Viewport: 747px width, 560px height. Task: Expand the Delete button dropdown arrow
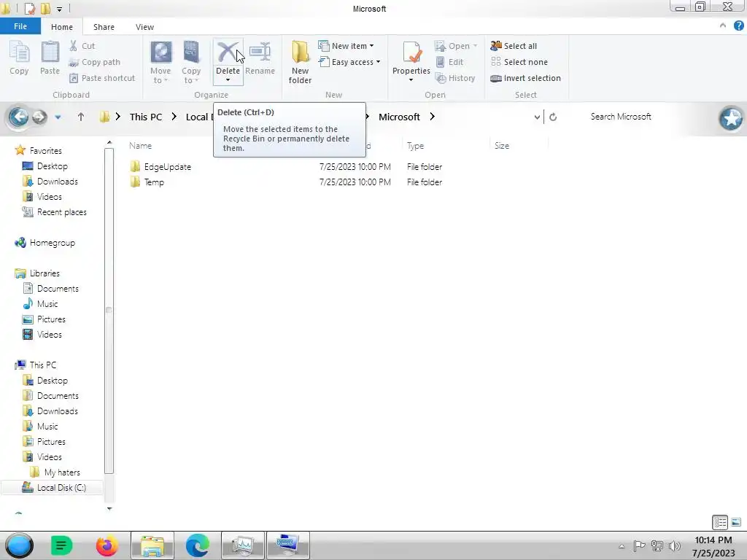click(x=228, y=80)
